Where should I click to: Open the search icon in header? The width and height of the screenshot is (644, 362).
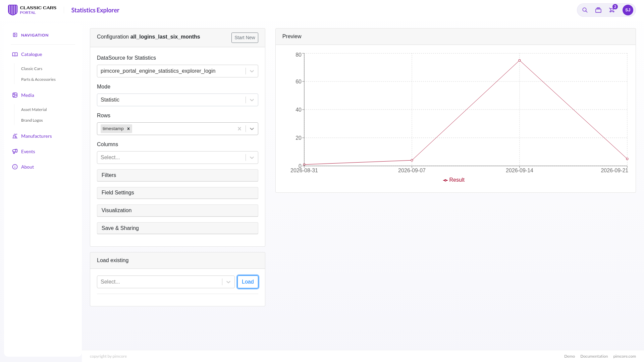[585, 10]
